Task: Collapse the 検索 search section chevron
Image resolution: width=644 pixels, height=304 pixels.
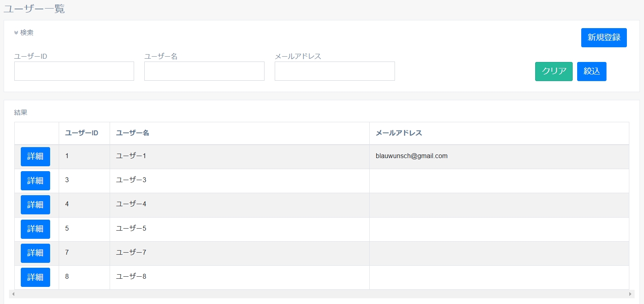Action: 16,33
